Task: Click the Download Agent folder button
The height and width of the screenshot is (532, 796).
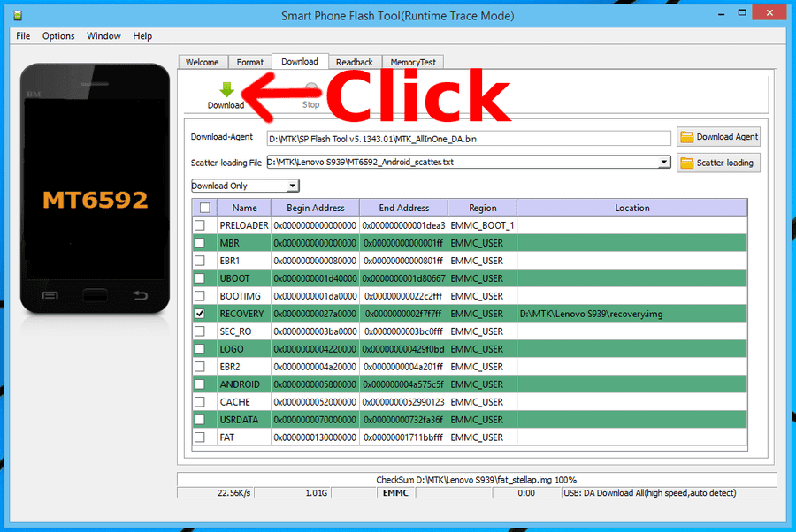Action: click(x=718, y=137)
